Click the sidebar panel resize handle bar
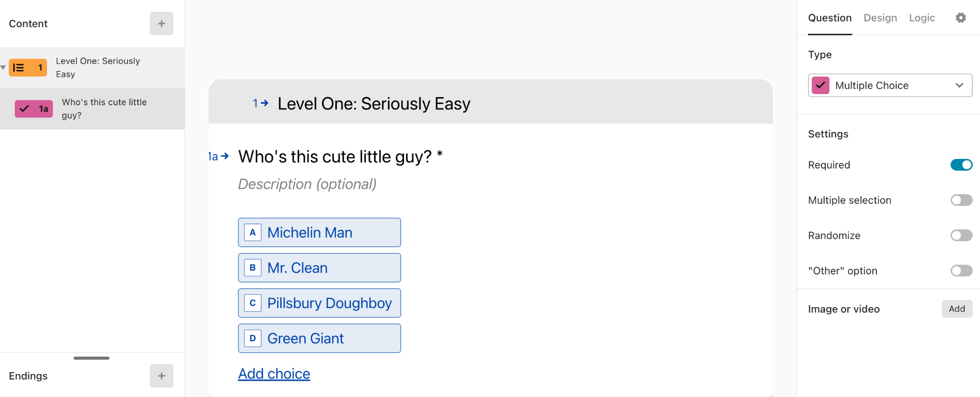Viewport: 980px width, 397px height. pyautogui.click(x=91, y=358)
